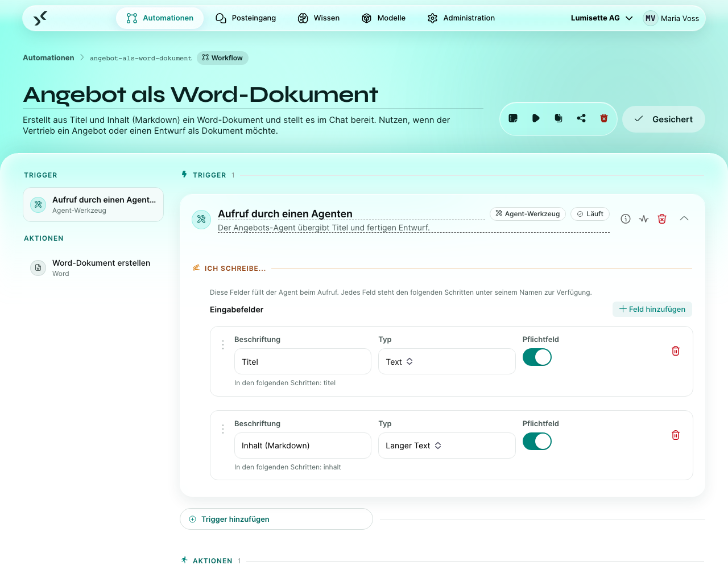The height and width of the screenshot is (569, 728).
Task: Go to Posteingang in the top navigation
Action: pyautogui.click(x=246, y=18)
